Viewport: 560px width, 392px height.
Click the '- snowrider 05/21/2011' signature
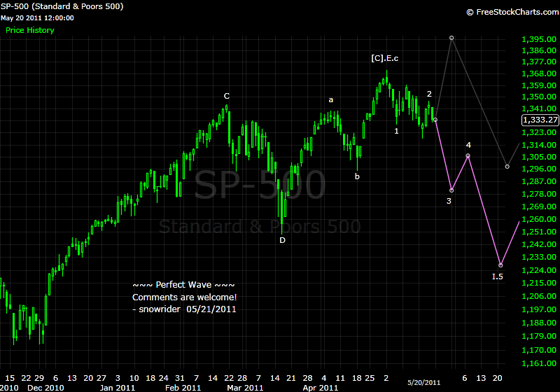(184, 309)
